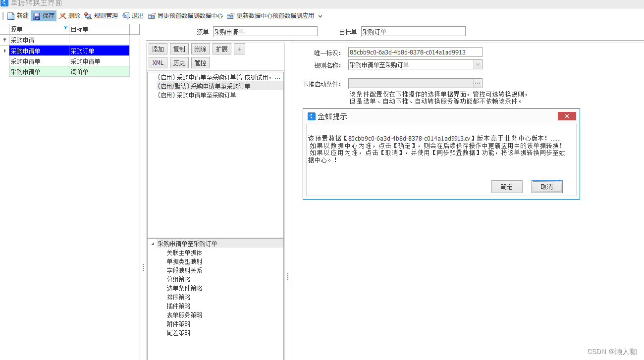This screenshot has width=644, height=360.
Task: Select 尾差策略 tree item
Action: (178, 333)
